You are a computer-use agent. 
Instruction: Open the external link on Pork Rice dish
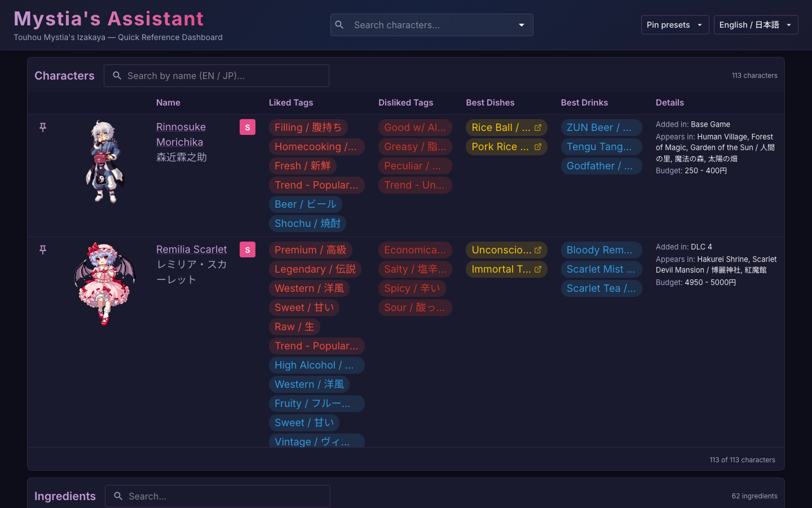[537, 146]
